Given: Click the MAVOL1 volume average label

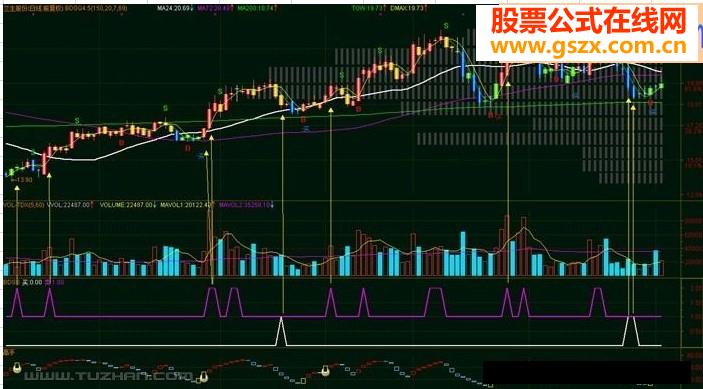Looking at the screenshot, I should tap(187, 205).
